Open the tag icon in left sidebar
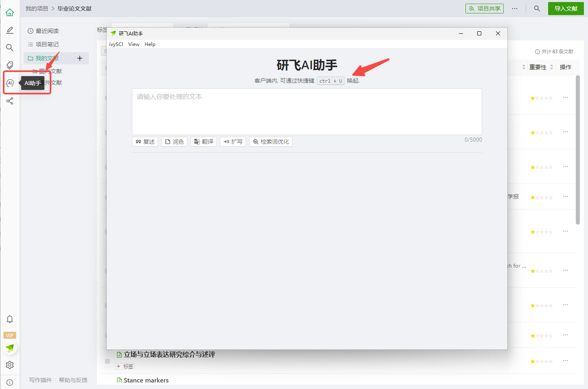The image size is (588, 389). tap(10, 65)
